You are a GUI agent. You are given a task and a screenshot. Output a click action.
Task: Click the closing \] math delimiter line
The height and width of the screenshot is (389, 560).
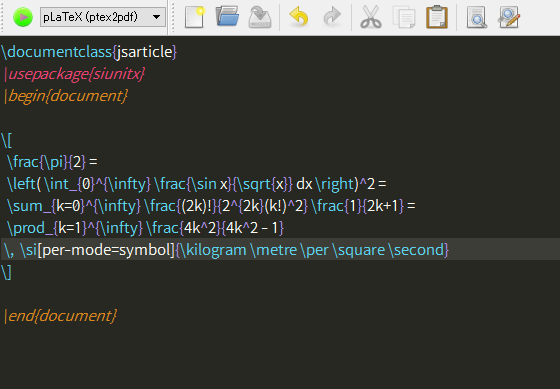tap(6, 272)
